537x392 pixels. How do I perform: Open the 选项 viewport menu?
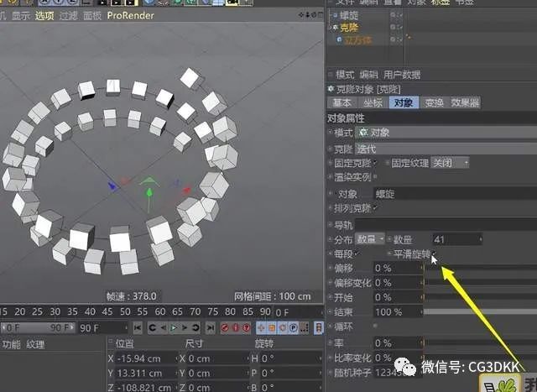[44, 15]
